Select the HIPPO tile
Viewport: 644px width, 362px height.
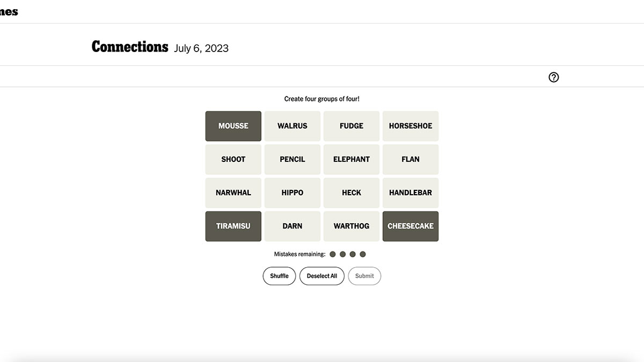(292, 193)
